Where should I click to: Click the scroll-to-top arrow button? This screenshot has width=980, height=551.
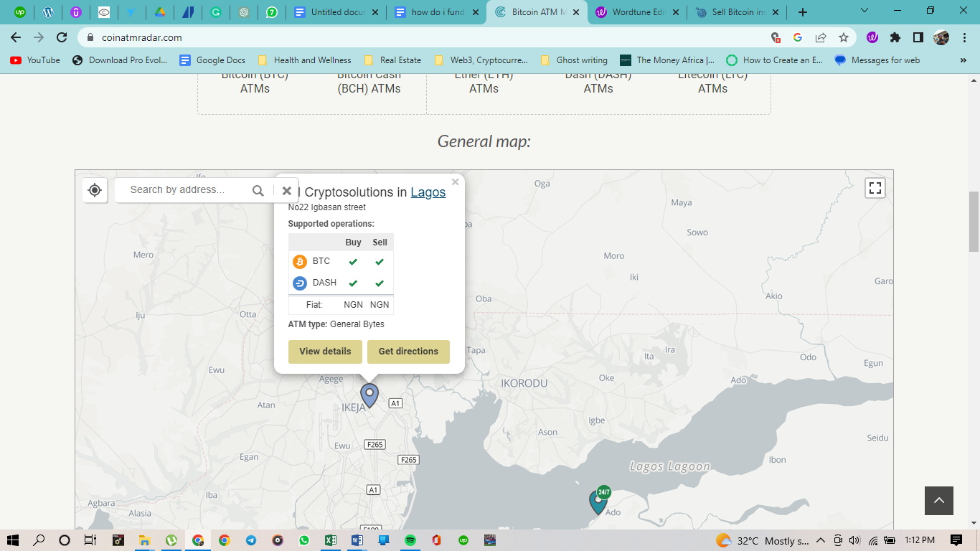[939, 500]
